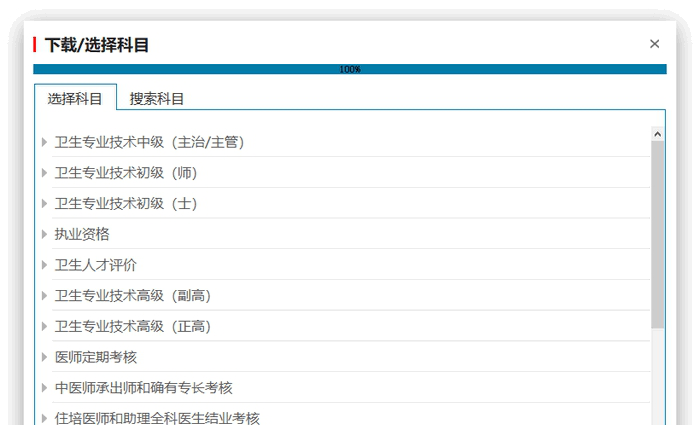The height and width of the screenshot is (442, 700).
Task: Switch to the 搜索科目 tab
Action: coord(157,98)
